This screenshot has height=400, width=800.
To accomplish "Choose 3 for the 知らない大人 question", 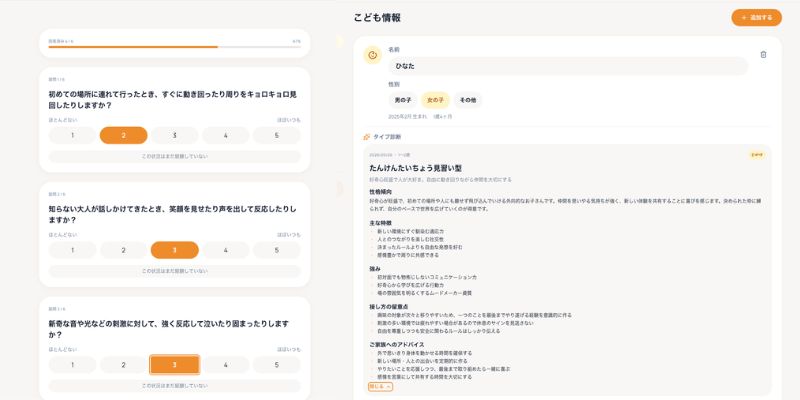I will point(174,250).
